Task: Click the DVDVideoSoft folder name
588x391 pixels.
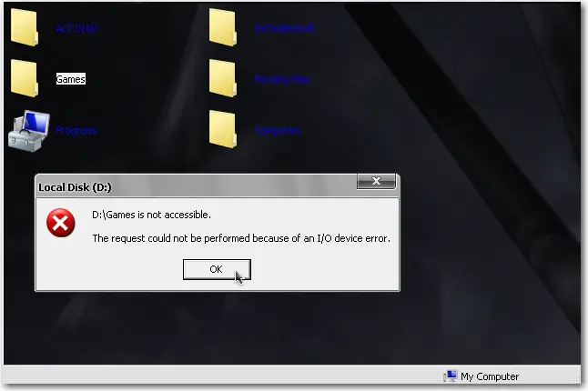Action: (x=284, y=28)
